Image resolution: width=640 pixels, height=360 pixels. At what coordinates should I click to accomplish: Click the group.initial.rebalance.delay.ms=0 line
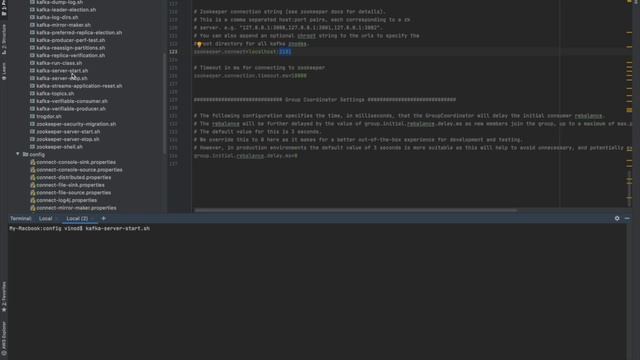point(246,156)
